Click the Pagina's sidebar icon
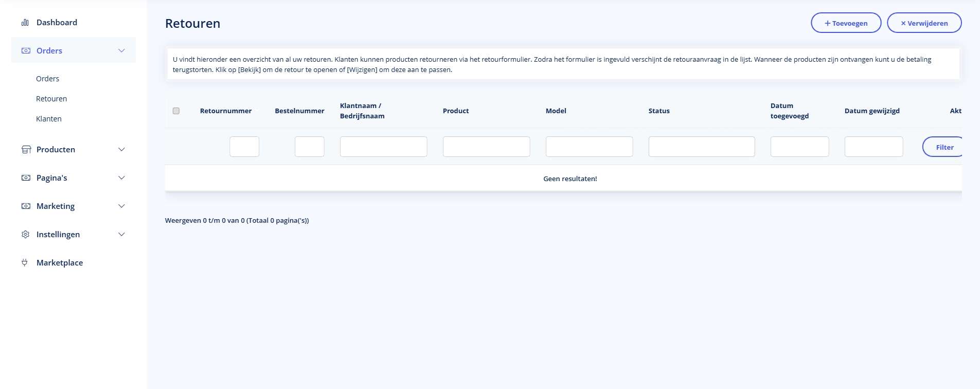The width and height of the screenshot is (980, 389). pos(26,178)
